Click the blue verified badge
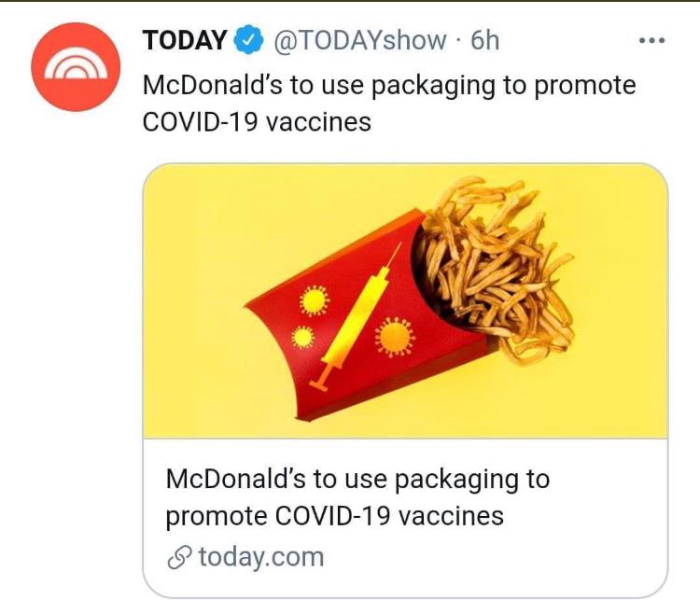The image size is (700, 600). click(248, 40)
